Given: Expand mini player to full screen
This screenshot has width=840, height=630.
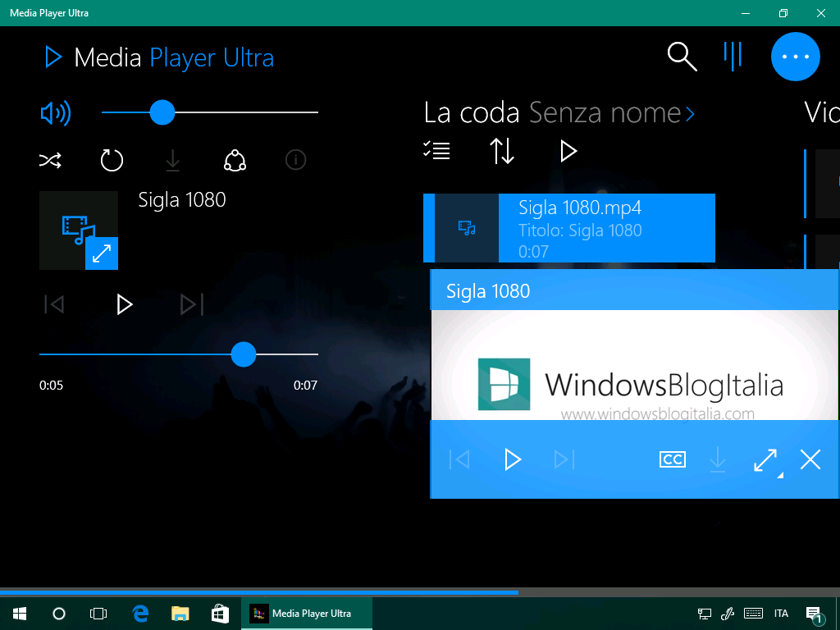Looking at the screenshot, I should (765, 459).
